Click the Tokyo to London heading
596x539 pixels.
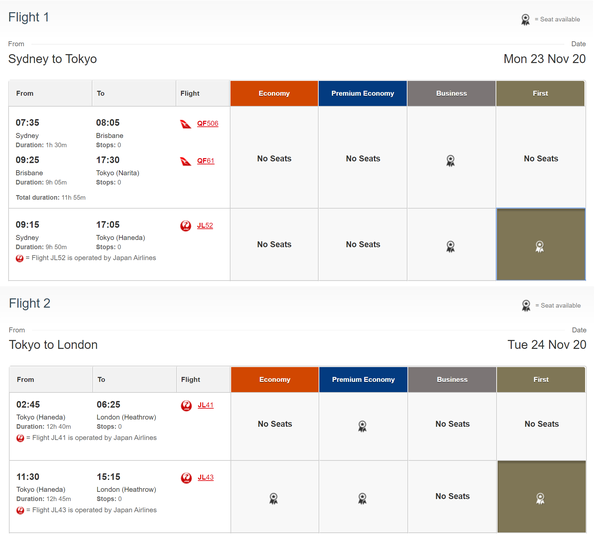[x=53, y=345]
